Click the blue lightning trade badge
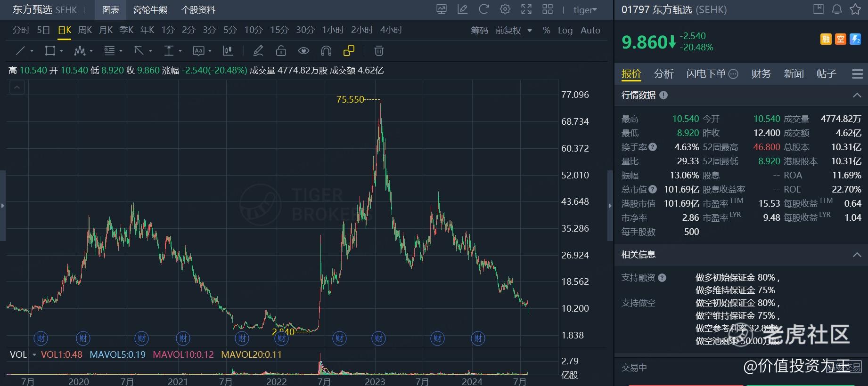The height and width of the screenshot is (386, 868). click(x=855, y=40)
